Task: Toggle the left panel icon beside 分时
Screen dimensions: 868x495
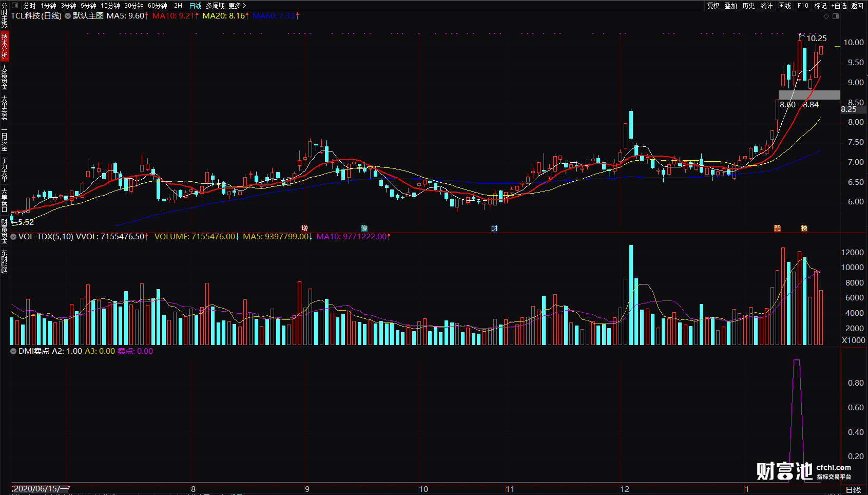Action: coord(15,6)
